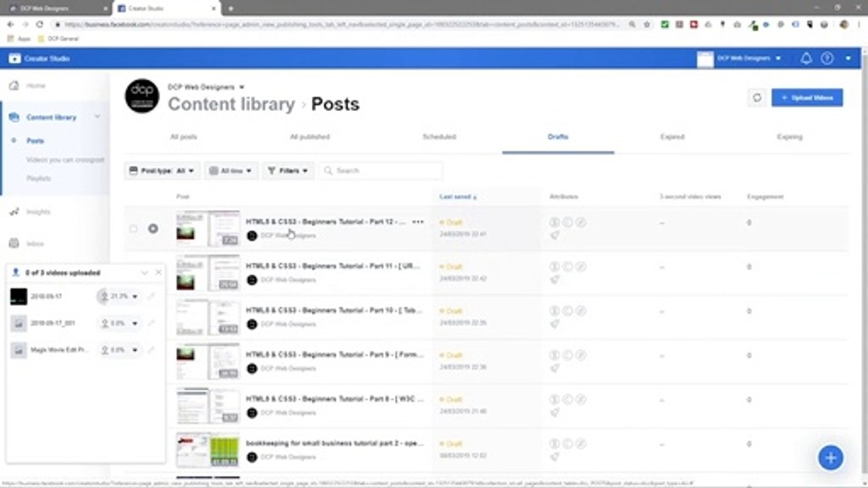Switch to the Expiring tab
This screenshot has height=488, width=868.
pyautogui.click(x=789, y=137)
